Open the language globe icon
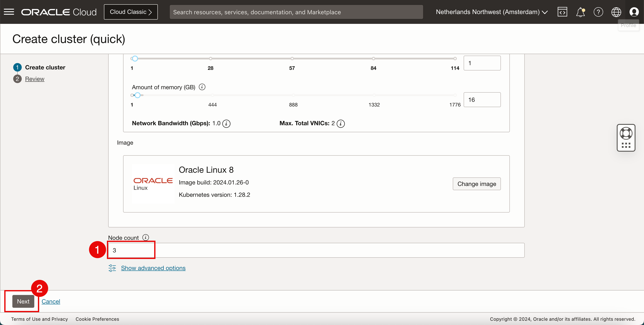The height and width of the screenshot is (325, 644). 616,12
